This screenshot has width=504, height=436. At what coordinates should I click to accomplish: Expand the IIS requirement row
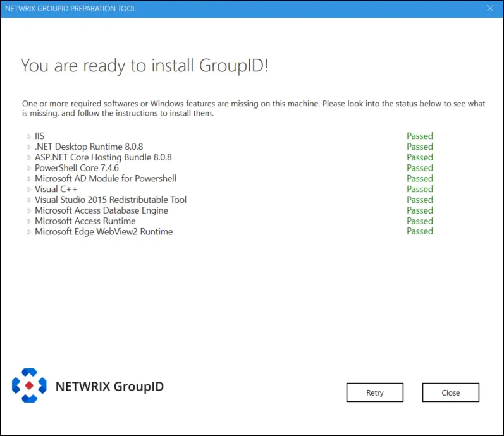tap(29, 136)
